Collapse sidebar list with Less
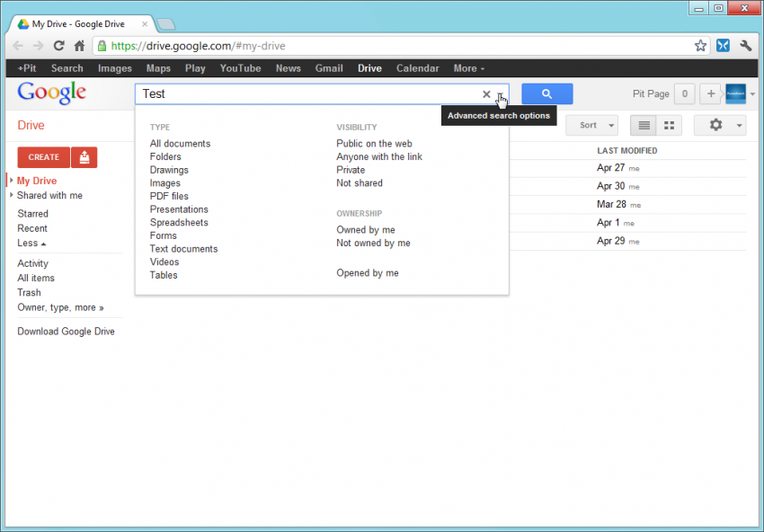 click(x=31, y=244)
